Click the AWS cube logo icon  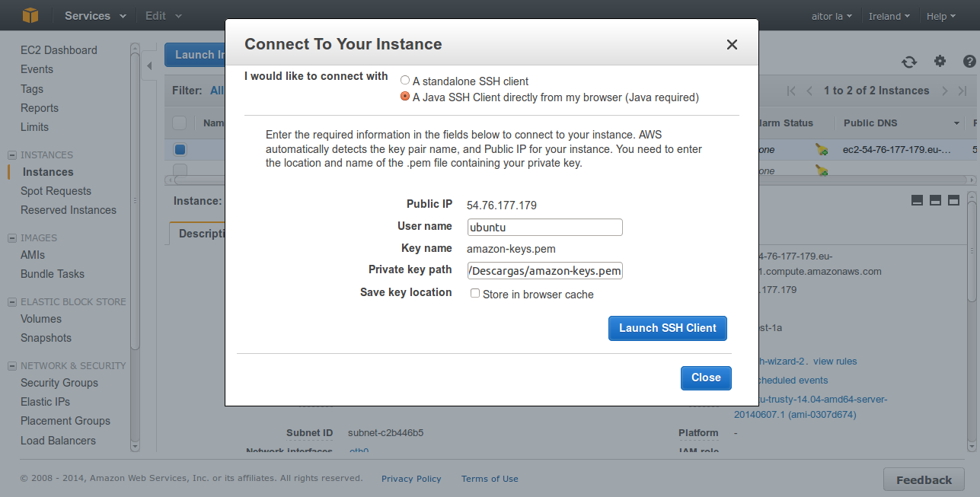coord(30,15)
